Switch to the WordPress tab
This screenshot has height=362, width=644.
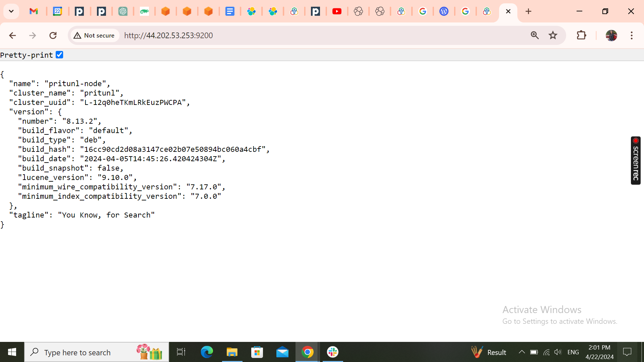point(444,11)
